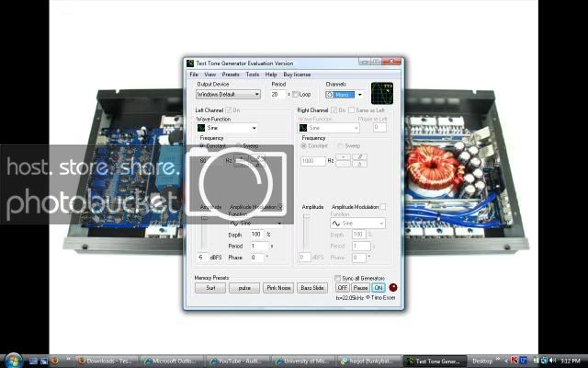Click the oscilloscope waveform display icon
588x368 pixels.
pos(382,94)
